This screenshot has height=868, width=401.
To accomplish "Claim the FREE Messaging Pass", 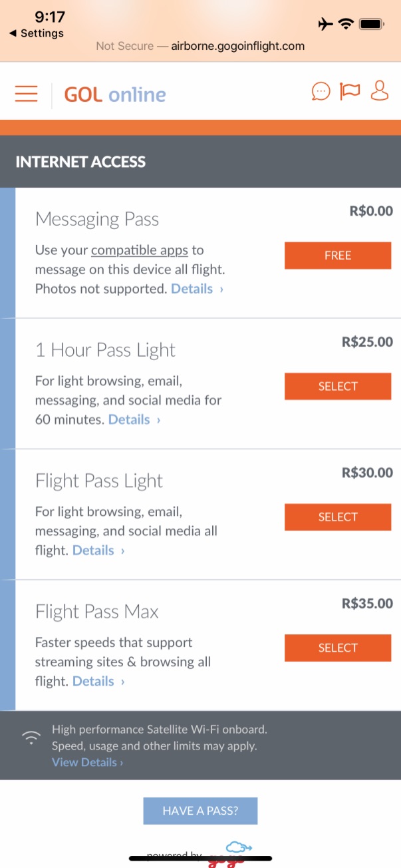I will pyautogui.click(x=338, y=256).
